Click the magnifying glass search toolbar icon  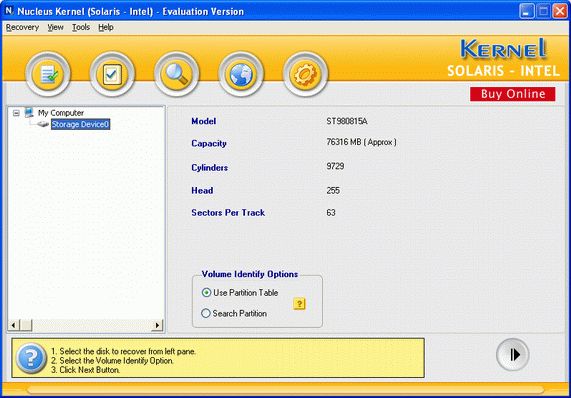(177, 74)
